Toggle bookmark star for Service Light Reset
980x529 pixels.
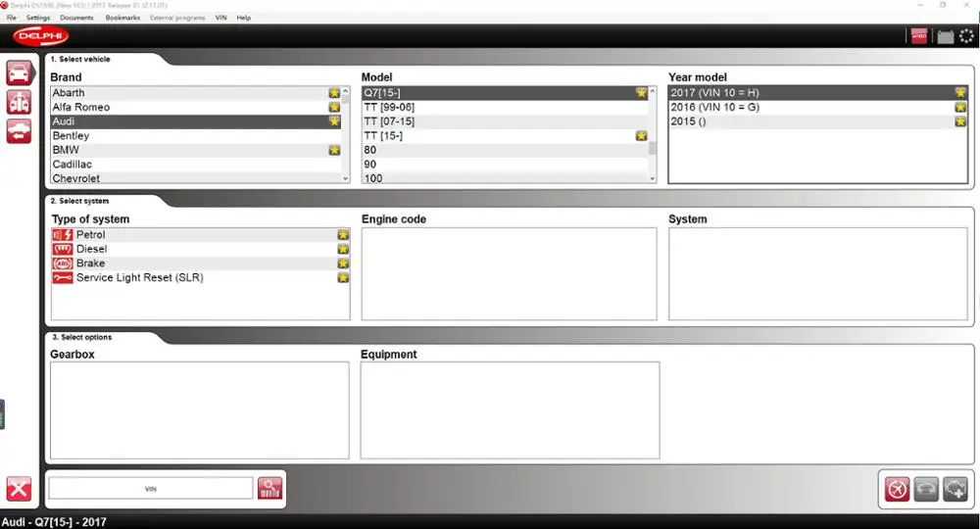tap(343, 278)
